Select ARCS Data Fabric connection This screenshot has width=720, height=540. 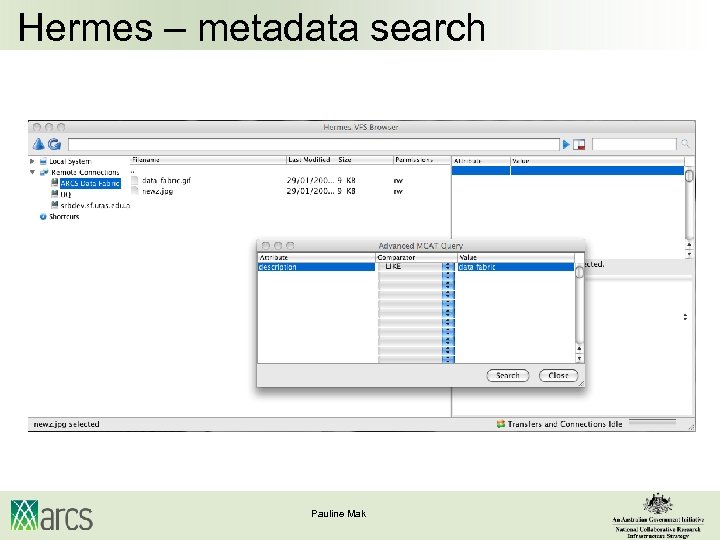coord(90,183)
